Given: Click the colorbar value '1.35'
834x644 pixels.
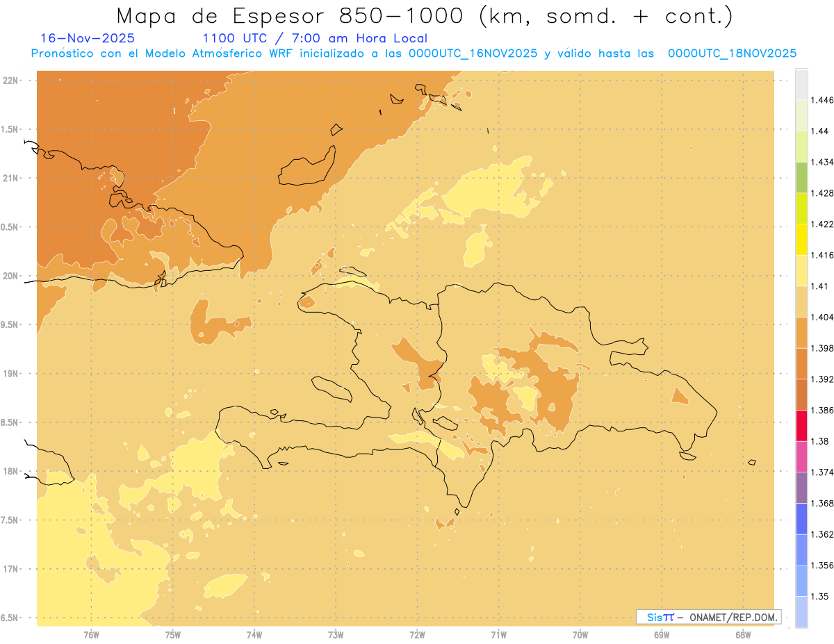Looking at the screenshot, I should [x=820, y=596].
